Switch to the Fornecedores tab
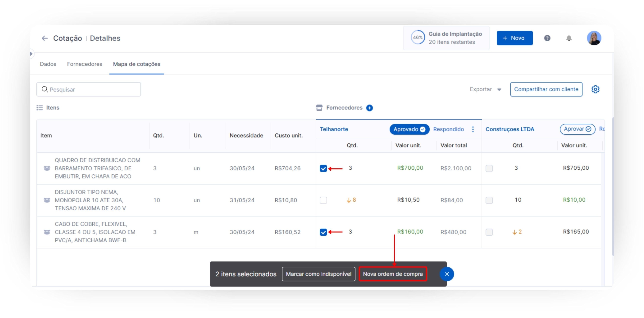 [x=85, y=64]
